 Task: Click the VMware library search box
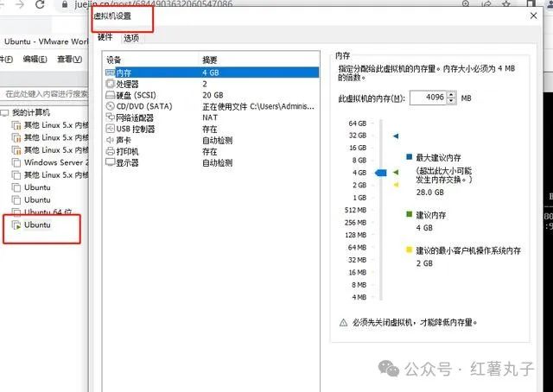click(x=45, y=94)
